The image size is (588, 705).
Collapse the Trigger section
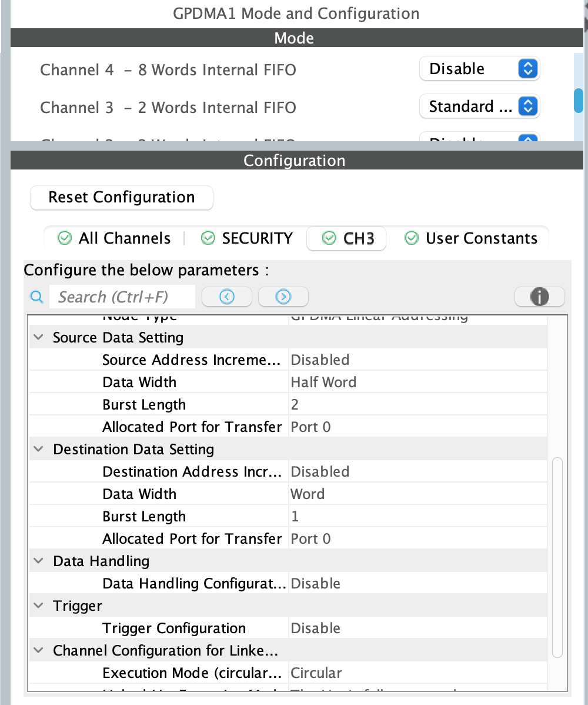pos(38,606)
